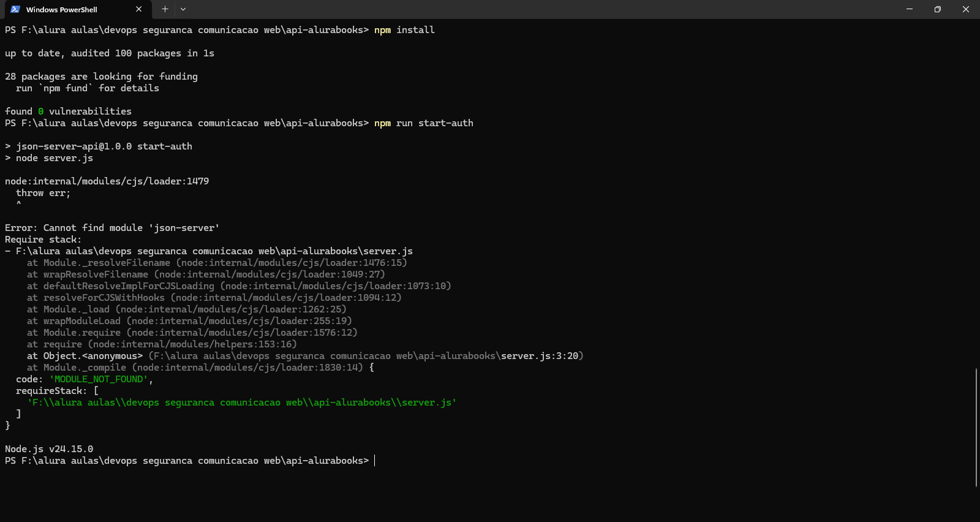
Task: Click 'json-server-api@1.0.0 start-auth' line
Action: tap(99, 146)
